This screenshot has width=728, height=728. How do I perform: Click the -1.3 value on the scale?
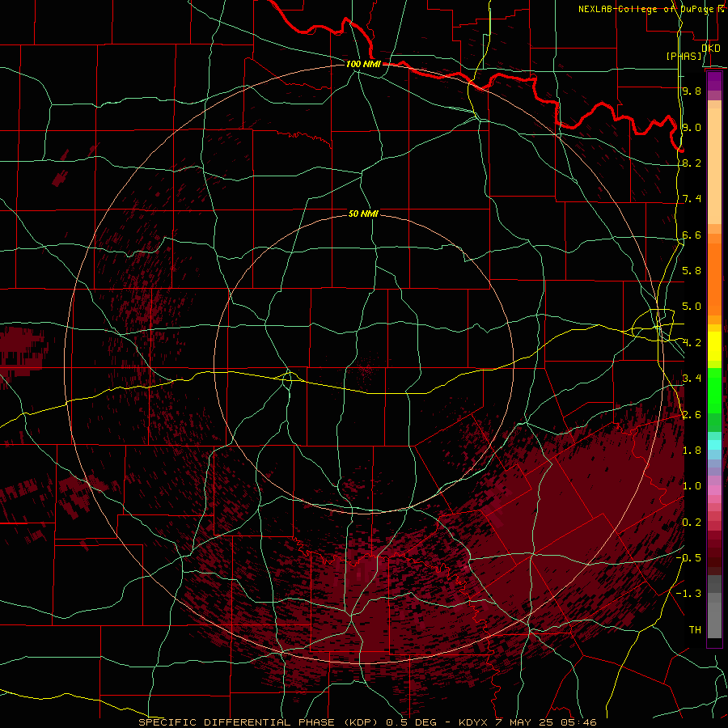688,594
